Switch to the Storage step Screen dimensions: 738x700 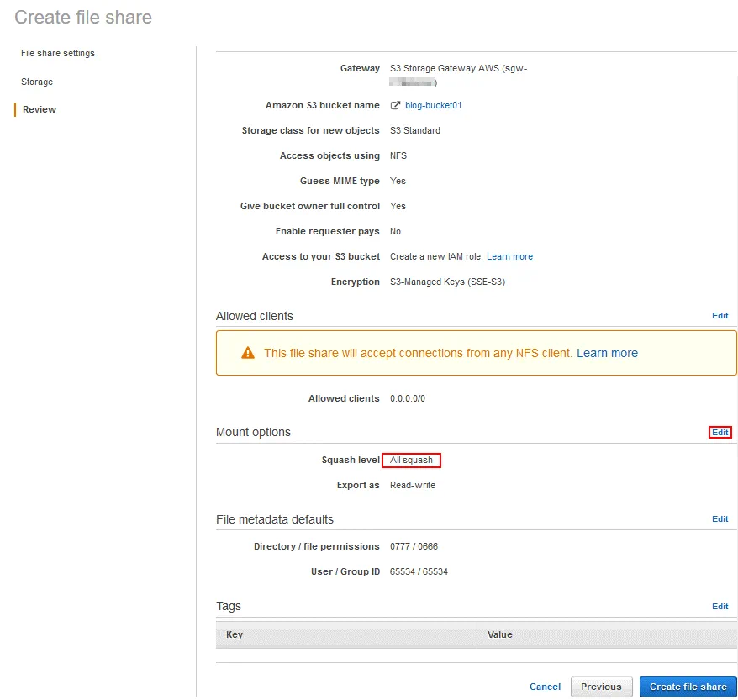pyautogui.click(x=37, y=82)
